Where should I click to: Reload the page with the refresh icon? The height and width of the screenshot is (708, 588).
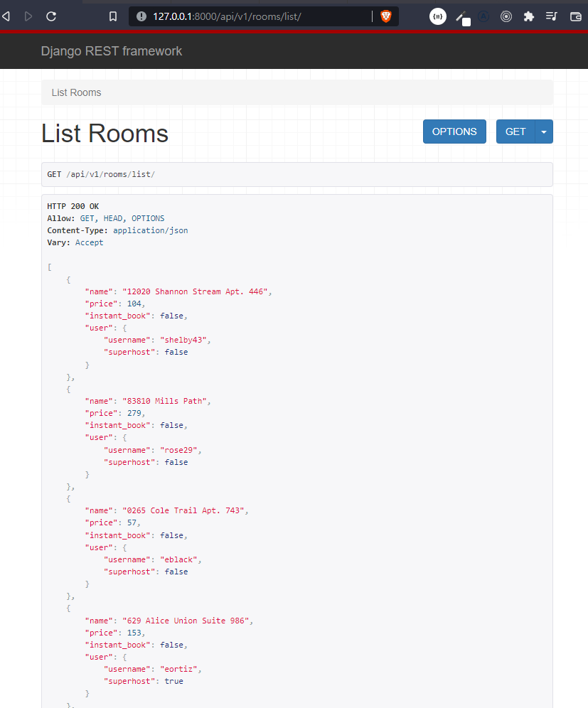coord(51,17)
